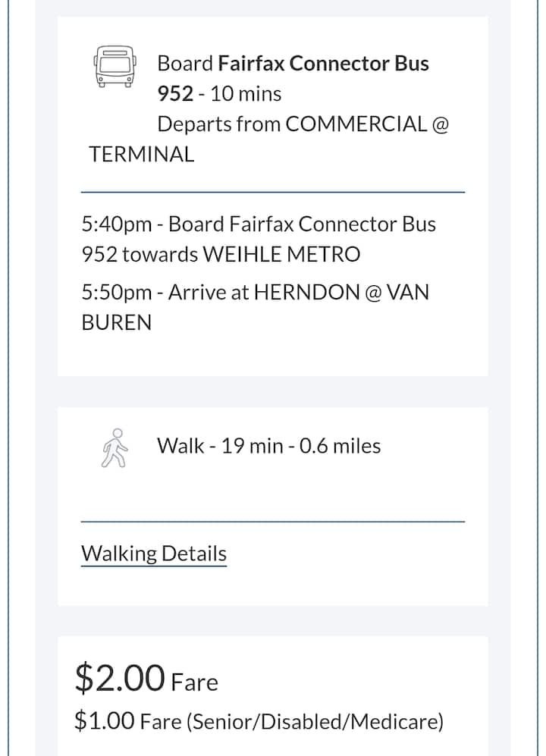
Task: Open the Walking Details link
Action: pyautogui.click(x=154, y=554)
